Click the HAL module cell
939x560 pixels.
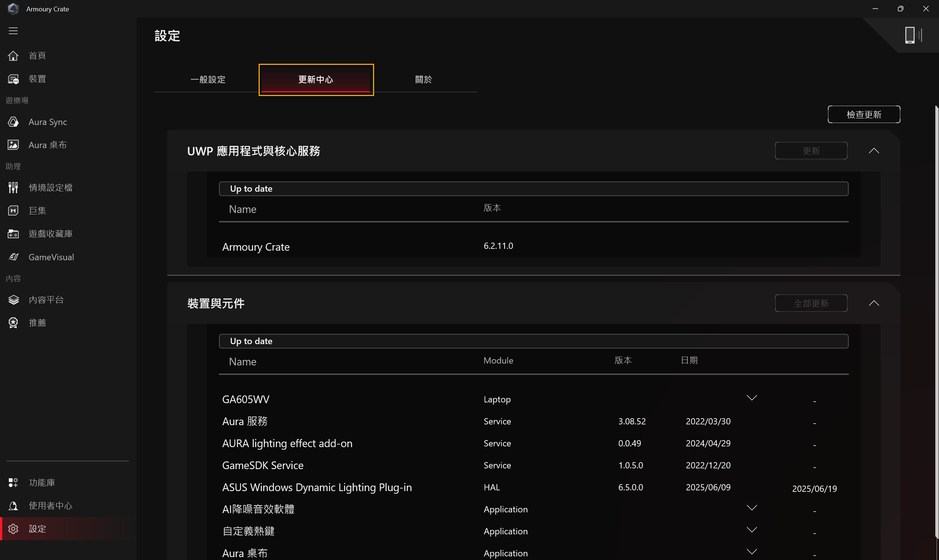pyautogui.click(x=492, y=487)
